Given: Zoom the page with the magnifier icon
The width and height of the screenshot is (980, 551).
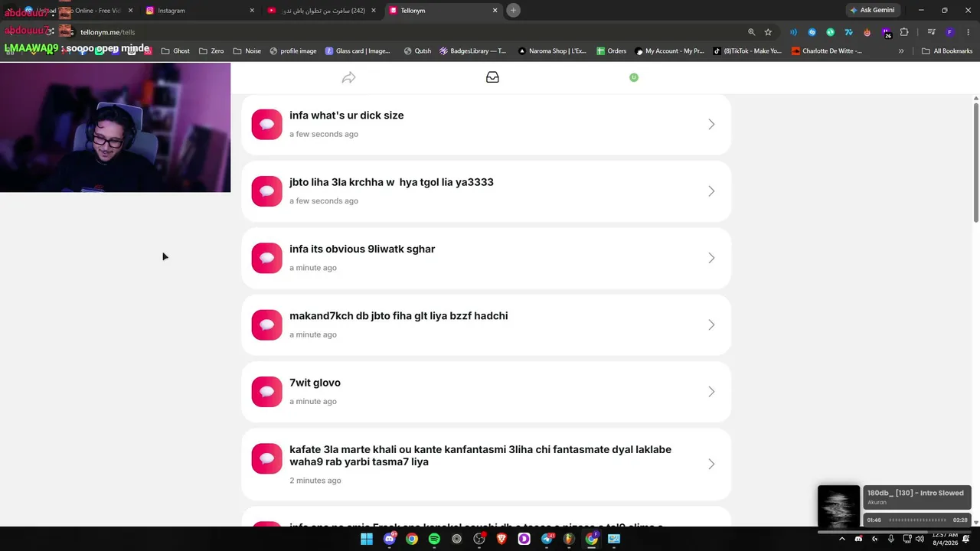Looking at the screenshot, I should point(751,32).
